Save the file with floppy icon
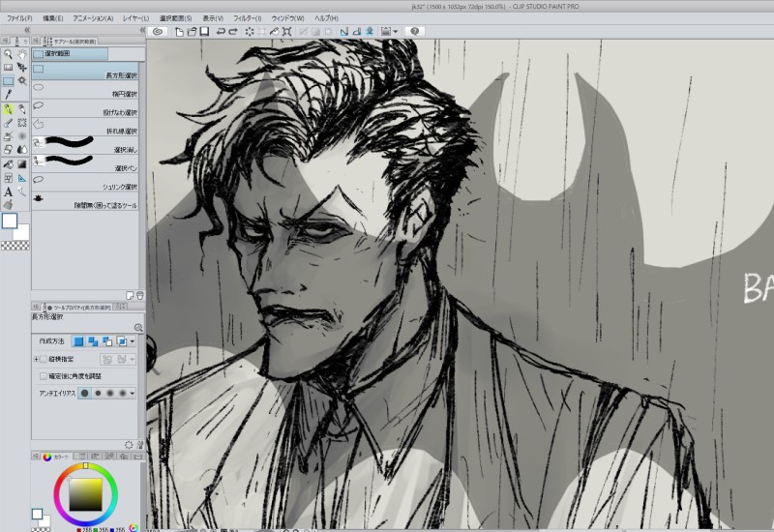Image resolution: width=774 pixels, height=532 pixels. click(x=204, y=32)
